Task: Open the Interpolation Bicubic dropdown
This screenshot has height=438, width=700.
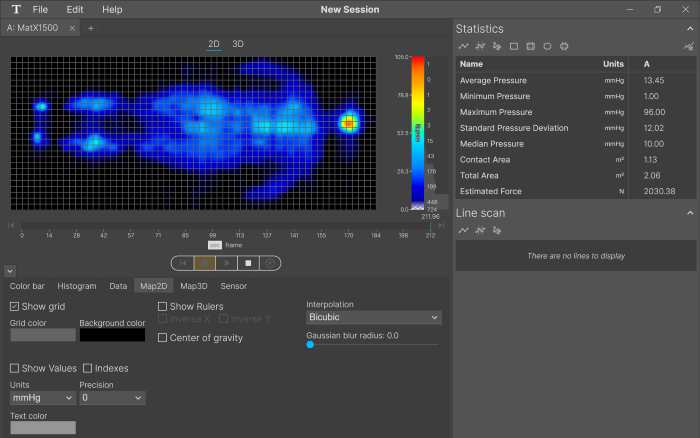Action: 374,317
